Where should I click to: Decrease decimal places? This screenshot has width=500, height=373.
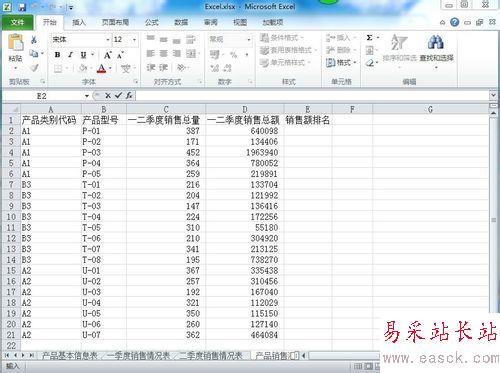(227, 68)
